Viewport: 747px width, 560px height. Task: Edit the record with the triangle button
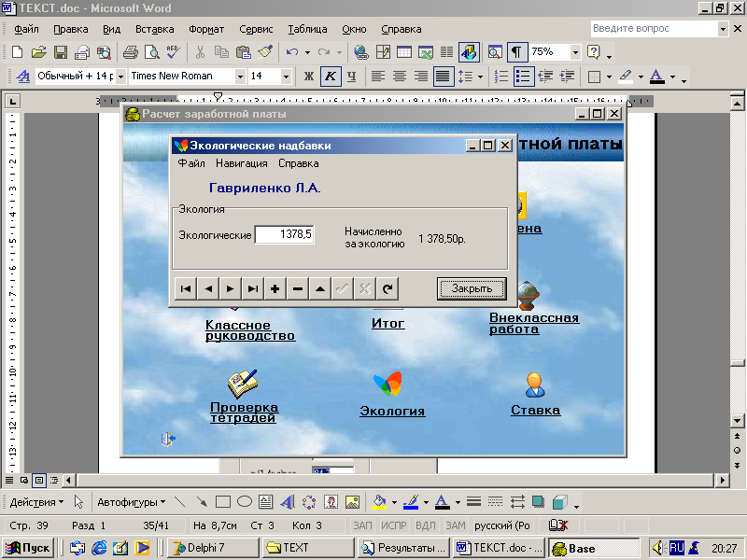(x=320, y=288)
